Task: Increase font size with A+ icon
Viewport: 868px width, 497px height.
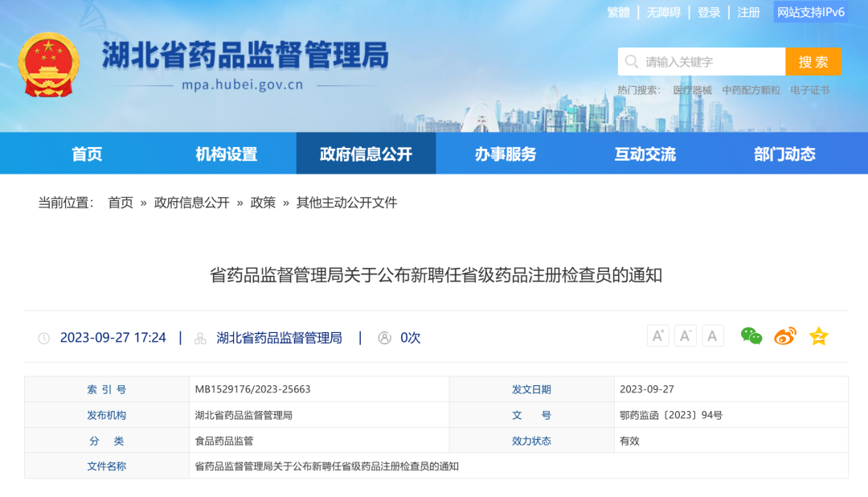Action: click(x=657, y=336)
